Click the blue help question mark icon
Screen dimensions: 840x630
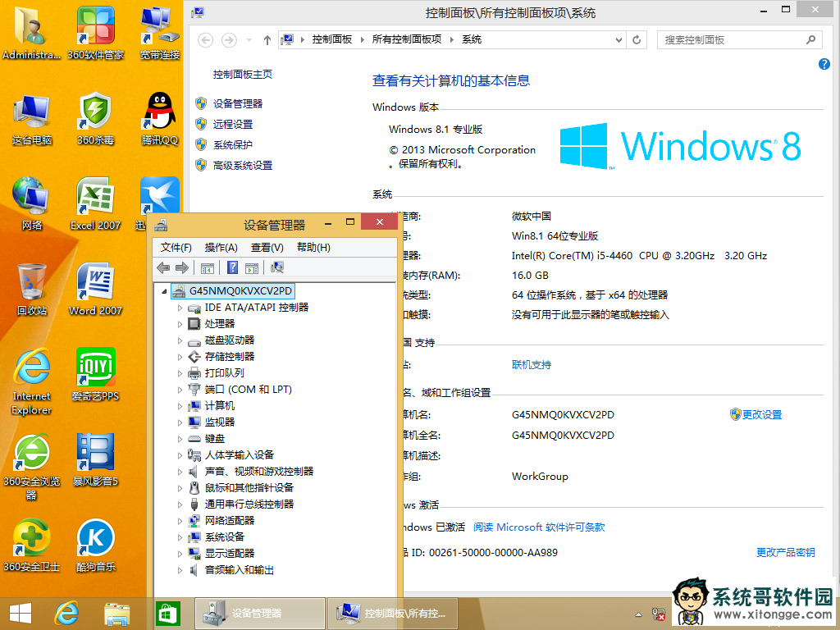pyautogui.click(x=824, y=64)
